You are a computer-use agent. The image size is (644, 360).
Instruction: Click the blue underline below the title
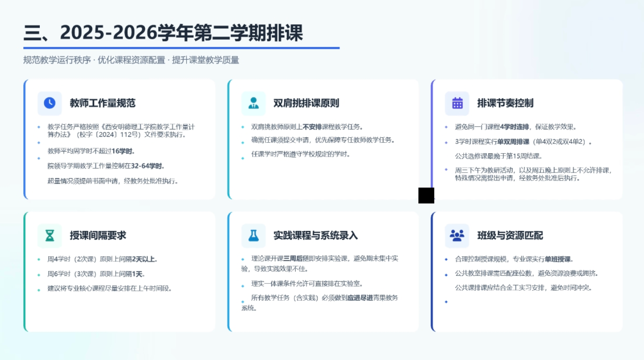[x=181, y=48]
